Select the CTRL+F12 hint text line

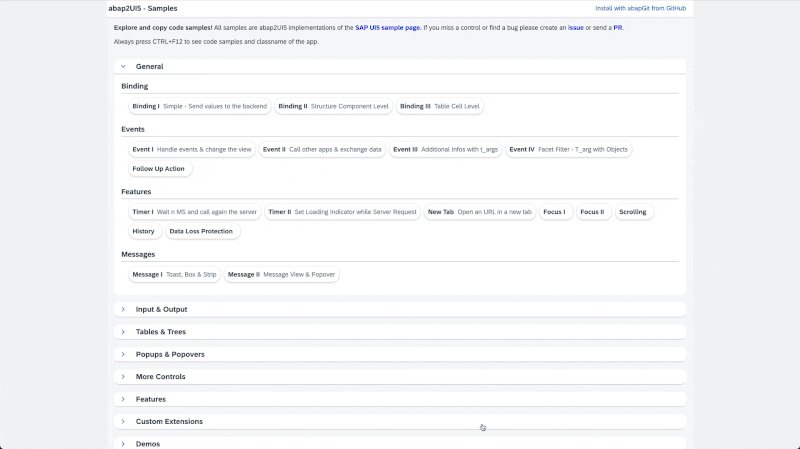point(216,41)
